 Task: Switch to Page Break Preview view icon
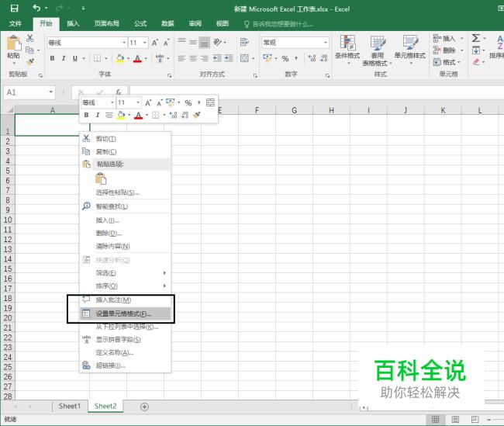click(x=475, y=419)
